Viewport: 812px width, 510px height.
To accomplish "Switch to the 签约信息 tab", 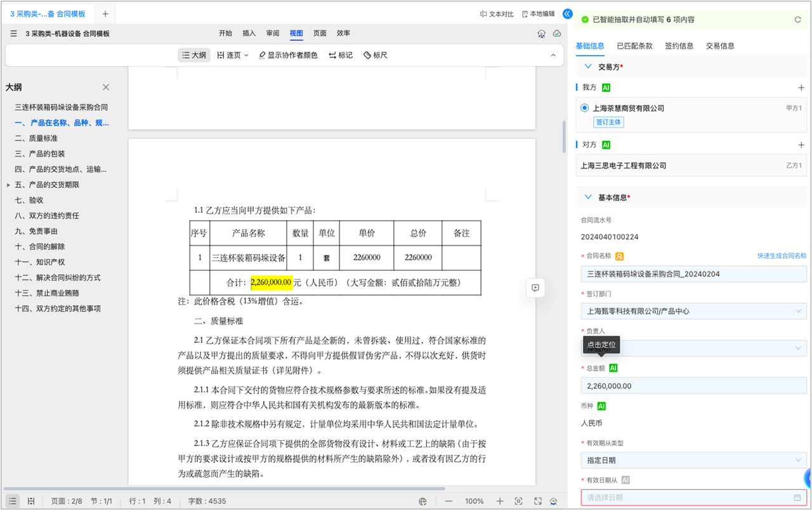I will click(679, 46).
